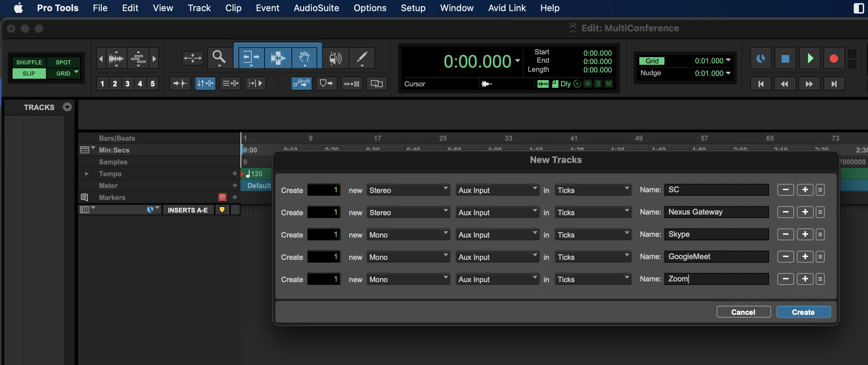Image resolution: width=868 pixels, height=365 pixels.
Task: Toggle Automation Follows Edit
Action: [302, 84]
